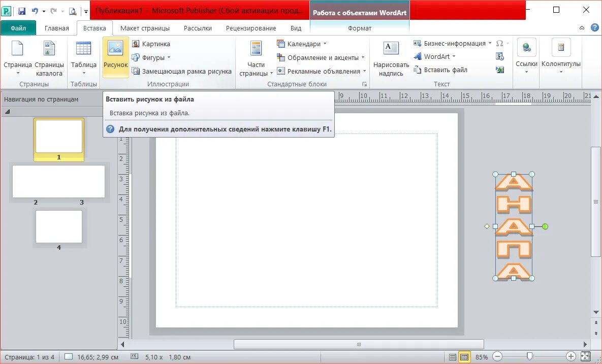
Task: Switch to Рассылки tab
Action: (198, 28)
